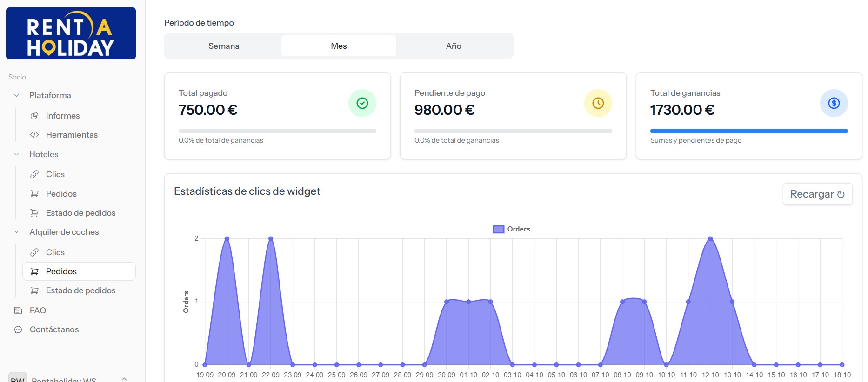Open Estado de pedidos under Alquiler de coches
This screenshot has width=868, height=382.
tap(80, 290)
